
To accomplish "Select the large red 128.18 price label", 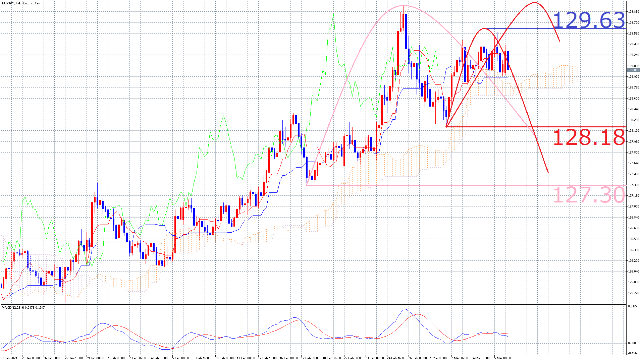I will point(589,137).
